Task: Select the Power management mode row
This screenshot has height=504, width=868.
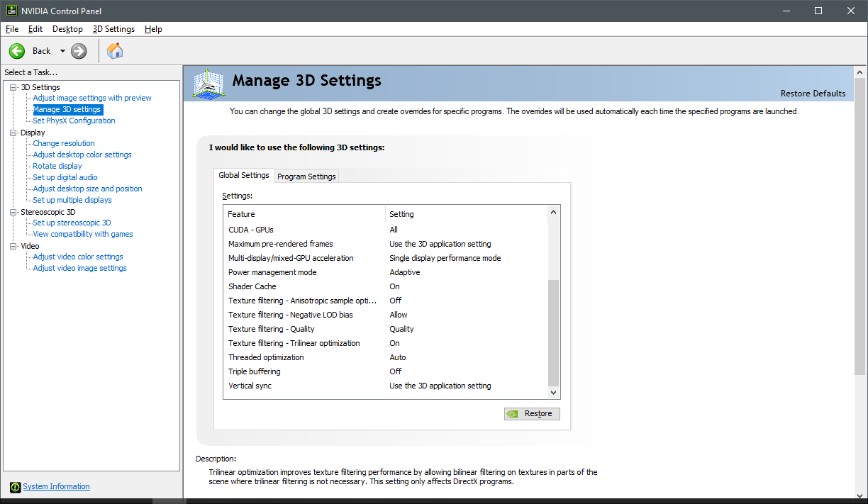Action: click(x=386, y=272)
